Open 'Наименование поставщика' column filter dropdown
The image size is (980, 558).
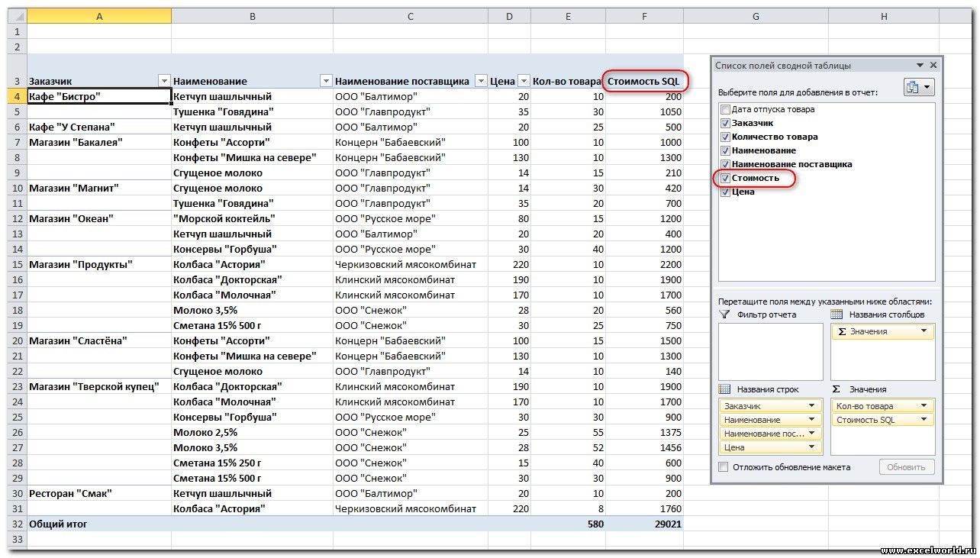481,81
